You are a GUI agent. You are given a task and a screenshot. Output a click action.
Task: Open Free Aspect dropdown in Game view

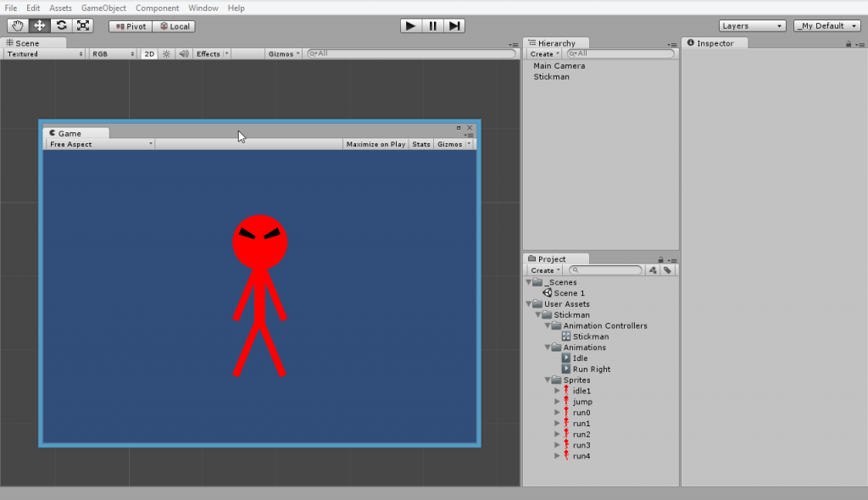click(100, 144)
